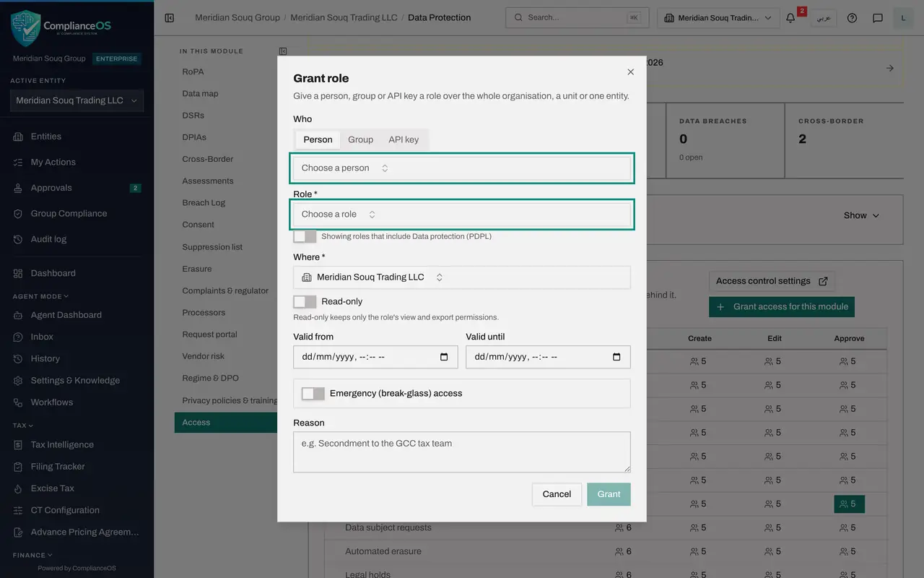Click Meridian Souq Group breadcrumb
Screen dimensions: 924x578
237,17
